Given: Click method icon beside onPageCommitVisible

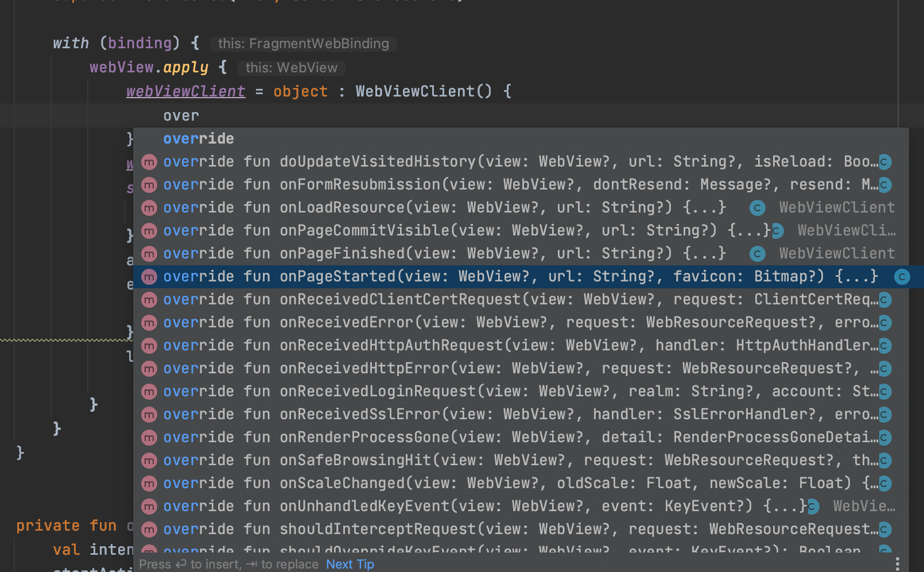Looking at the screenshot, I should pyautogui.click(x=149, y=231).
